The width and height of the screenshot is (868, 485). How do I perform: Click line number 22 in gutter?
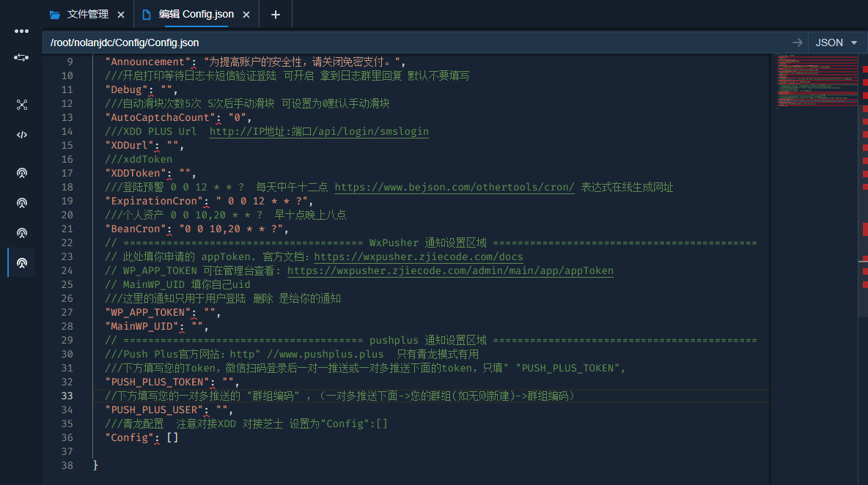67,242
